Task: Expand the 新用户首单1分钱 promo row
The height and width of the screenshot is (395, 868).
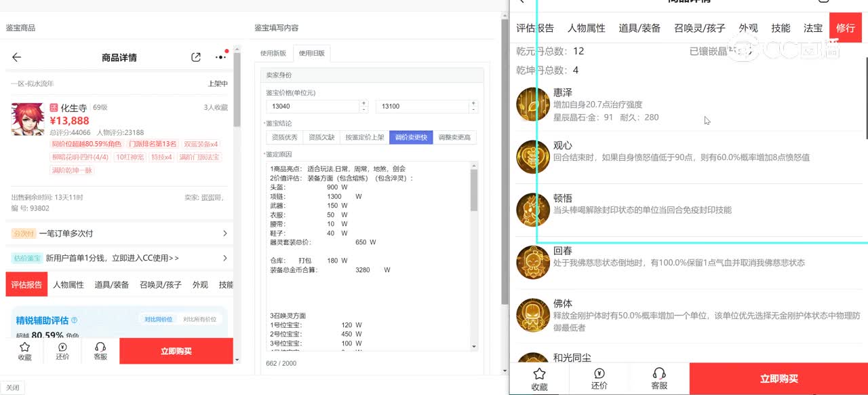Action: pyautogui.click(x=119, y=258)
